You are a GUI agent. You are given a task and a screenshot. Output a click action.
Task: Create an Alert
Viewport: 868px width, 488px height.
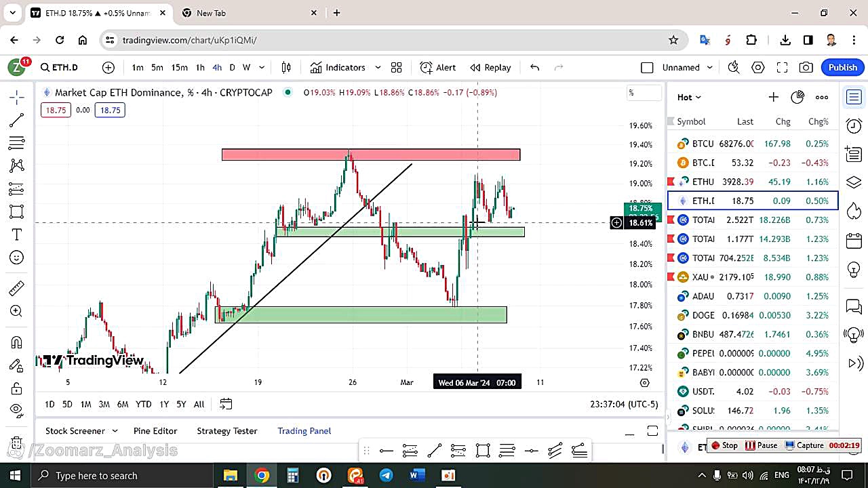(438, 67)
